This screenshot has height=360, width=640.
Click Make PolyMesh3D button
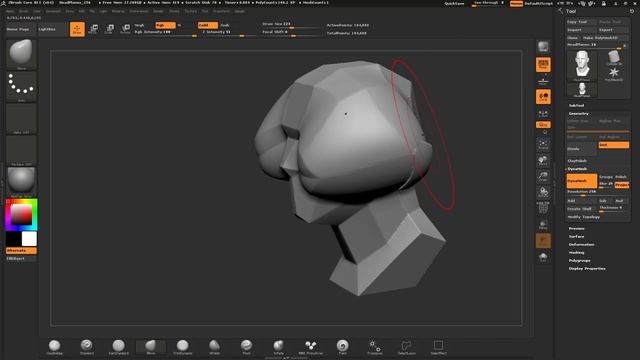[605, 38]
